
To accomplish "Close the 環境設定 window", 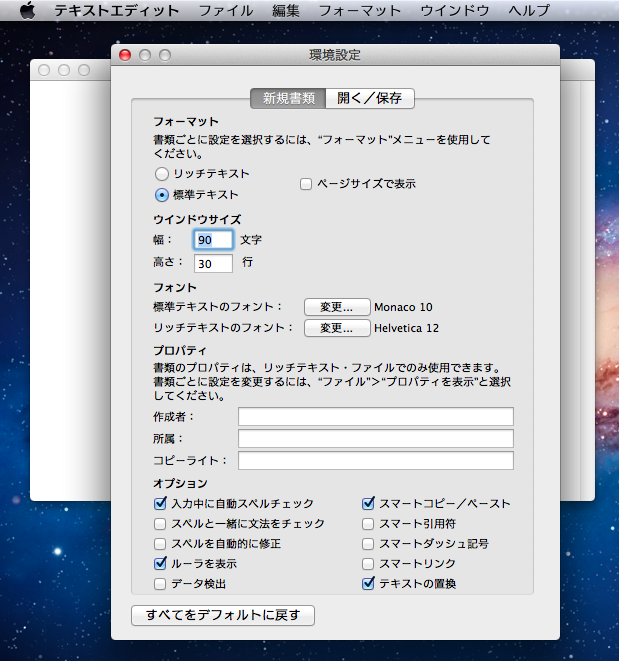I will (x=125, y=55).
